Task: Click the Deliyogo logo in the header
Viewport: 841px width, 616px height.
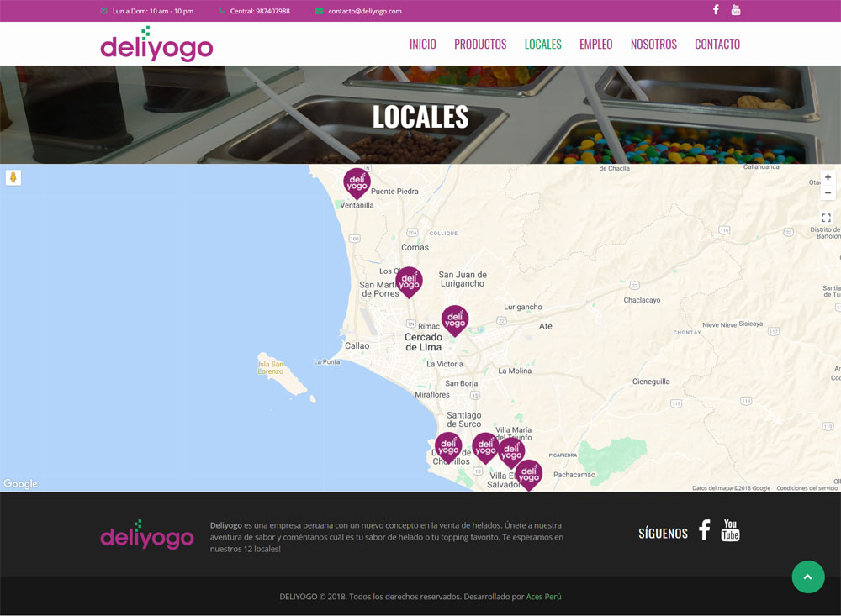Action: click(x=156, y=44)
